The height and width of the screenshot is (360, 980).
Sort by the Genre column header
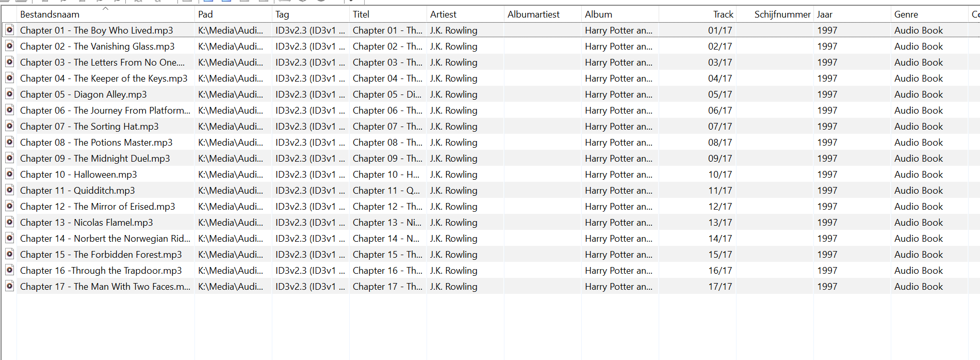[906, 14]
